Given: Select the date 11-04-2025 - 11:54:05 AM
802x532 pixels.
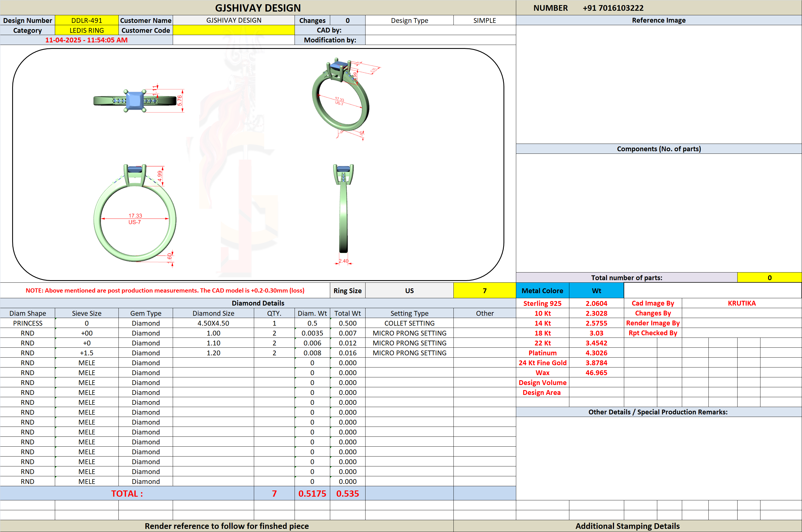Looking at the screenshot, I should point(87,40).
